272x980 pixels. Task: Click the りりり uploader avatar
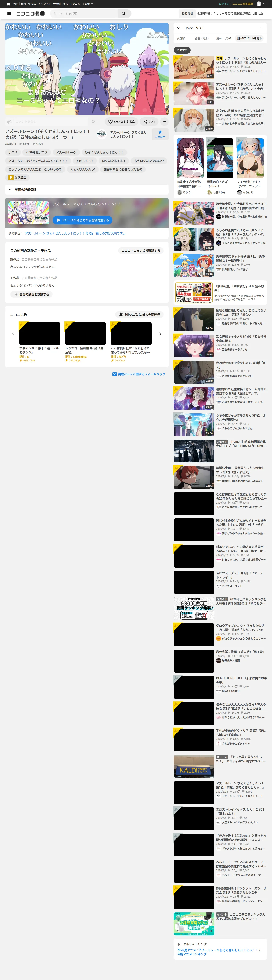(180, 193)
